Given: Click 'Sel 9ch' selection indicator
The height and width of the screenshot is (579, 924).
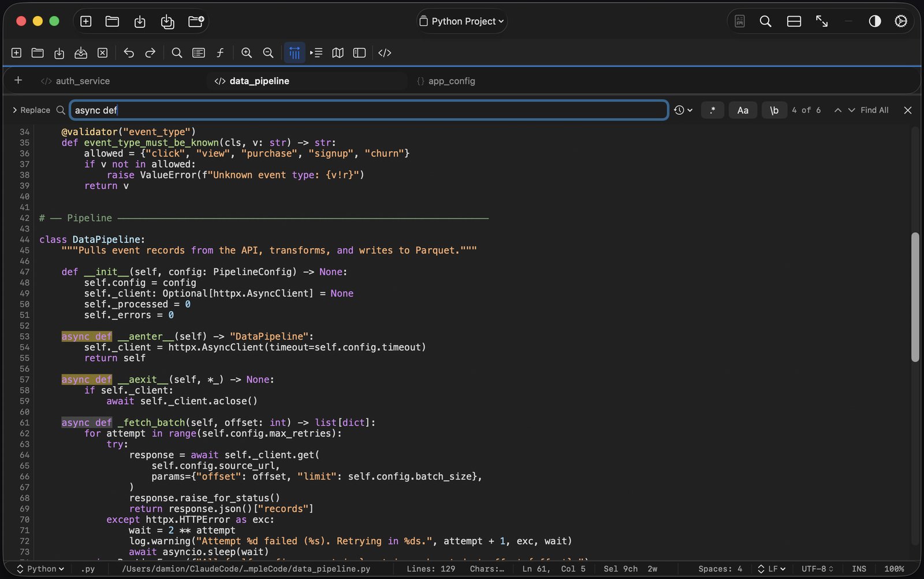Looking at the screenshot, I should (621, 569).
